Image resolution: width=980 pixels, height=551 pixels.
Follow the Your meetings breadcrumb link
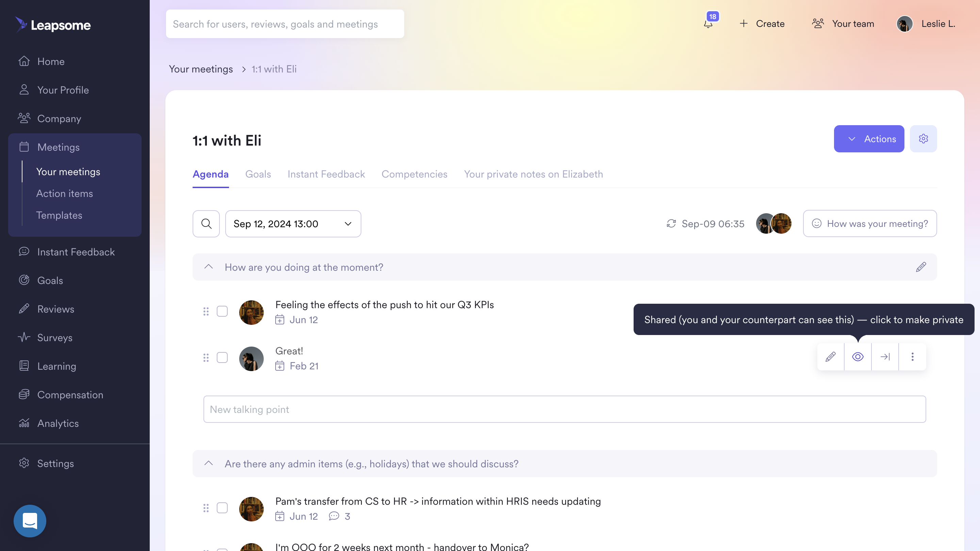tap(200, 69)
